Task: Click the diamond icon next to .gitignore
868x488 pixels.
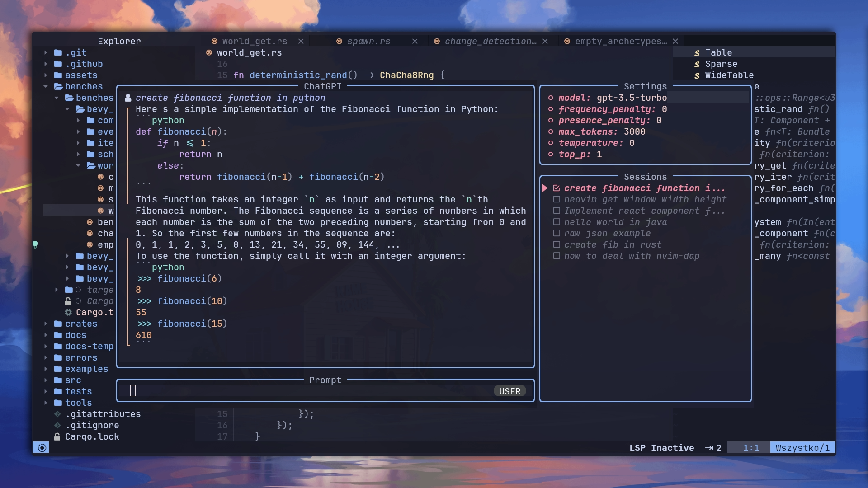Action: click(57, 425)
